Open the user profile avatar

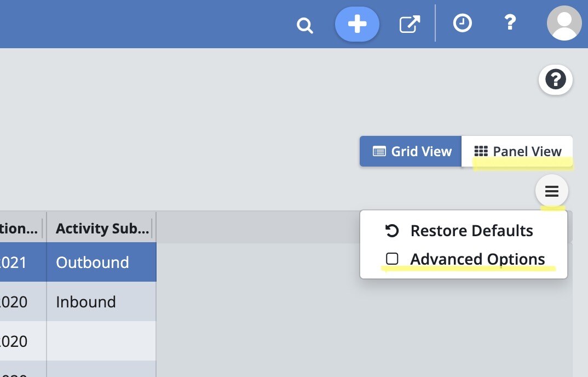coord(564,23)
